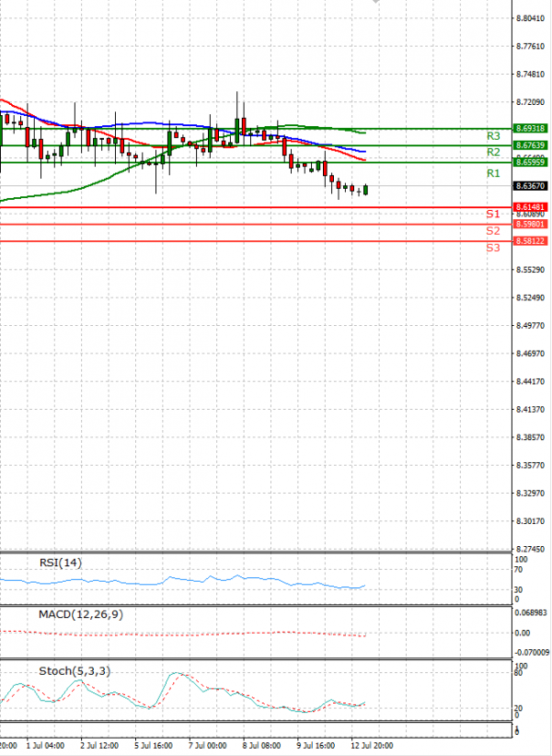Click the green R3 resistance line
Image resolution: width=552 pixels, height=756 pixels.
tap(255, 129)
